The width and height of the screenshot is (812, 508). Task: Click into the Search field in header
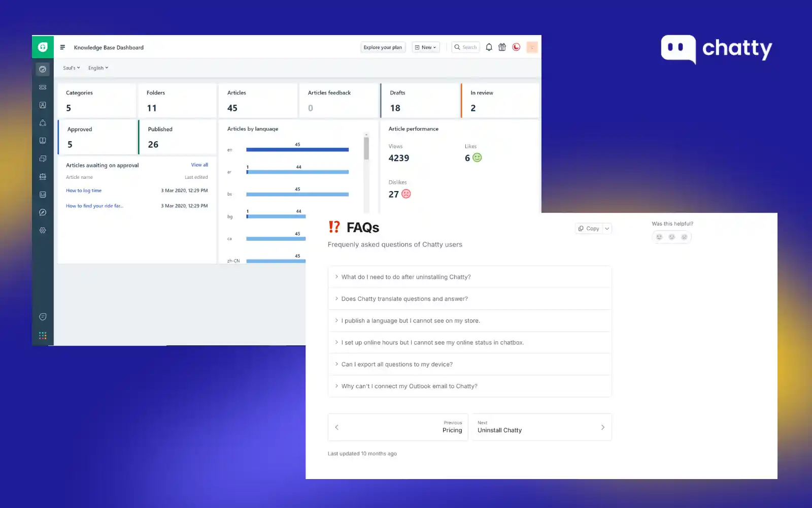click(x=466, y=47)
